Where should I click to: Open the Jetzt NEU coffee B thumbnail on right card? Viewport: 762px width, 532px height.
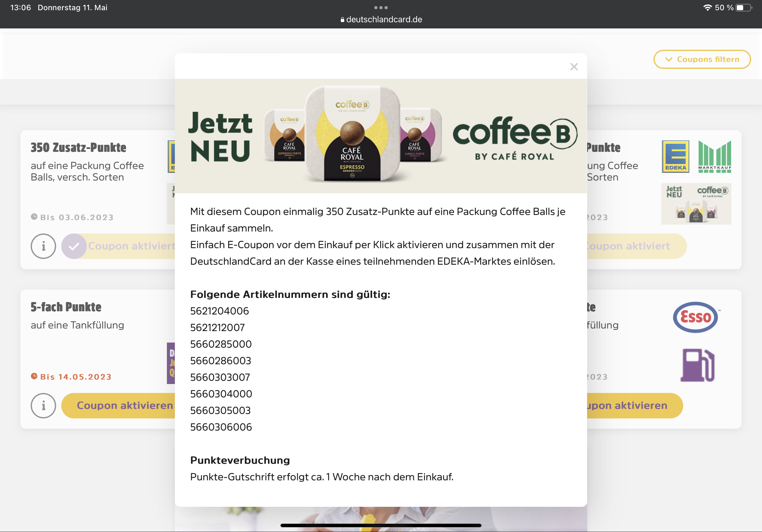point(696,203)
